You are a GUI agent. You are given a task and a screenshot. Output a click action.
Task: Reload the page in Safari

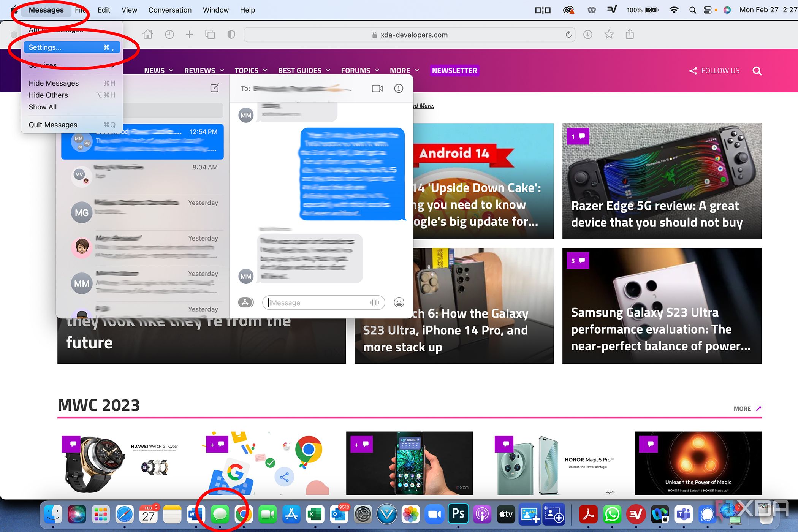568,35
